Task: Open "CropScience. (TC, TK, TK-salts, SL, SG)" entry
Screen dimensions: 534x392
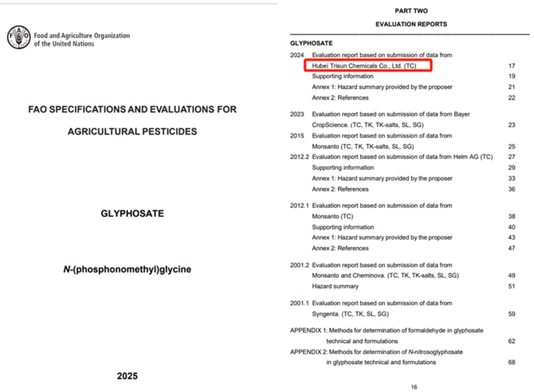Action: click(368, 125)
